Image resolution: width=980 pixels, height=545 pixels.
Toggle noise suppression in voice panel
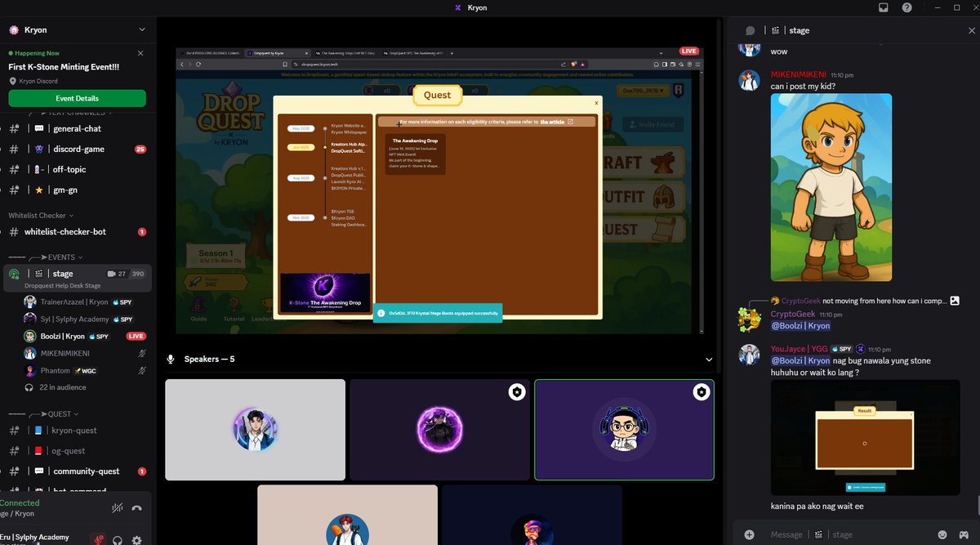click(117, 508)
